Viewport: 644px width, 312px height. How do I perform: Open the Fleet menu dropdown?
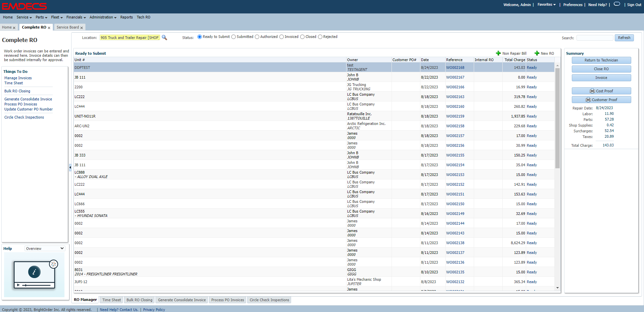pyautogui.click(x=57, y=17)
